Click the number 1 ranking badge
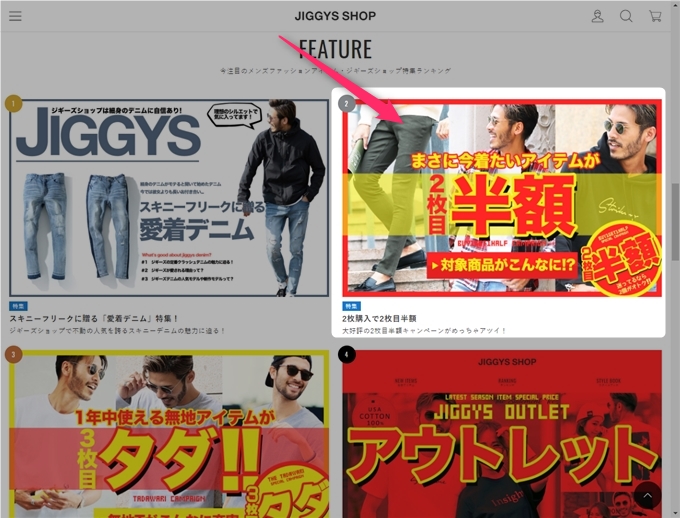The width and height of the screenshot is (680, 518). (13, 104)
